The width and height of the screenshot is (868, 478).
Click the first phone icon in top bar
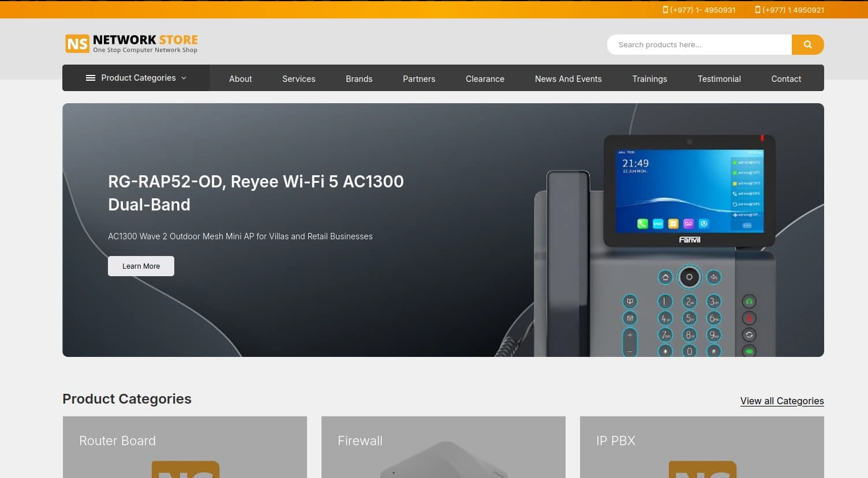pos(665,10)
